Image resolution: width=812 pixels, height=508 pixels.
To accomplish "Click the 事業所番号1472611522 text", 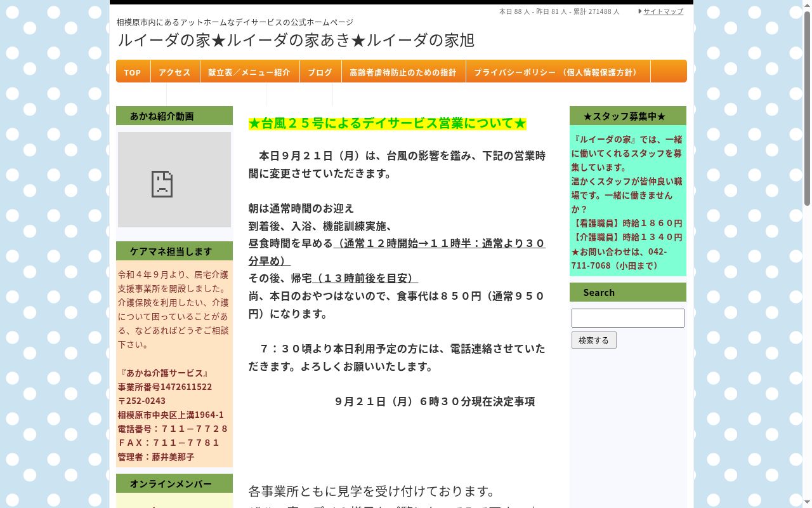I will point(165,387).
